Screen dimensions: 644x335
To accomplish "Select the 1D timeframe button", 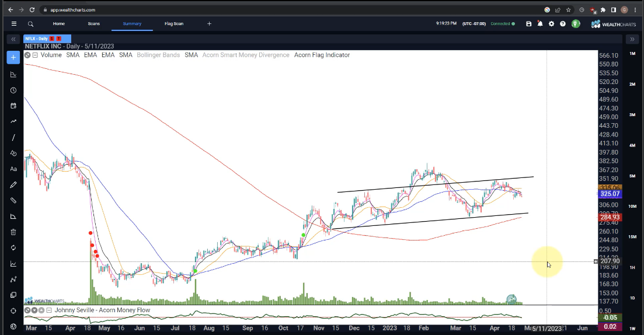I will click(632, 298).
